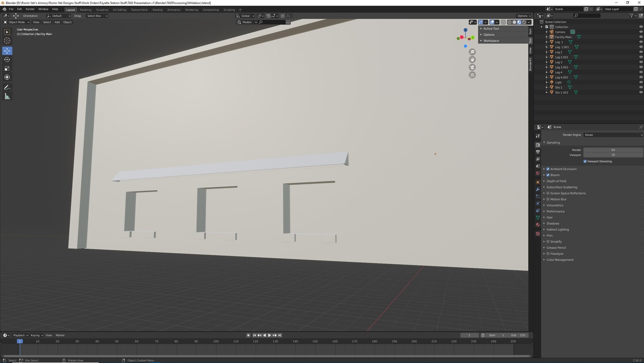
Task: Open the Playback popover in timeline
Action: 20,335
